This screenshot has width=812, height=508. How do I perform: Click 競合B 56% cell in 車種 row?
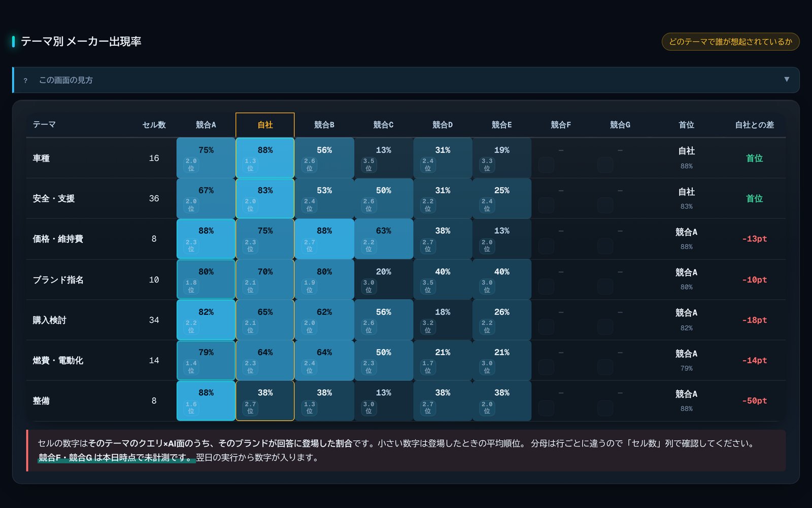(324, 158)
